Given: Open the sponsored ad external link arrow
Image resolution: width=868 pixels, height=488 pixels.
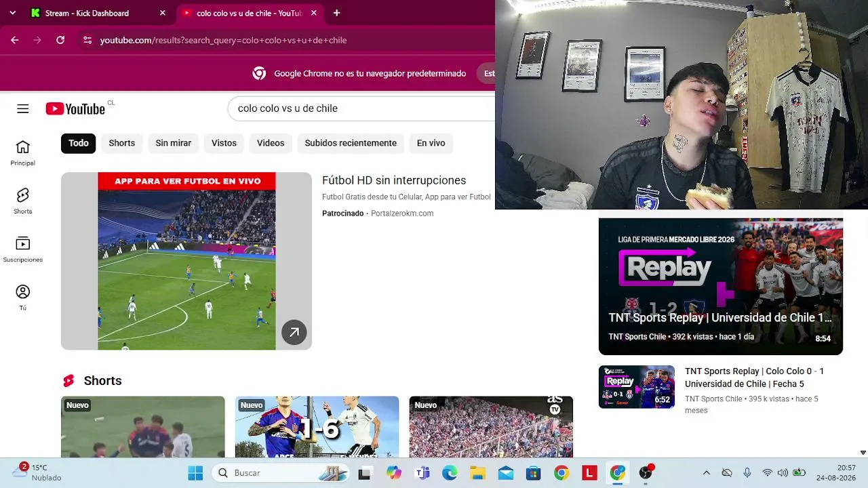Looking at the screenshot, I should coord(294,332).
